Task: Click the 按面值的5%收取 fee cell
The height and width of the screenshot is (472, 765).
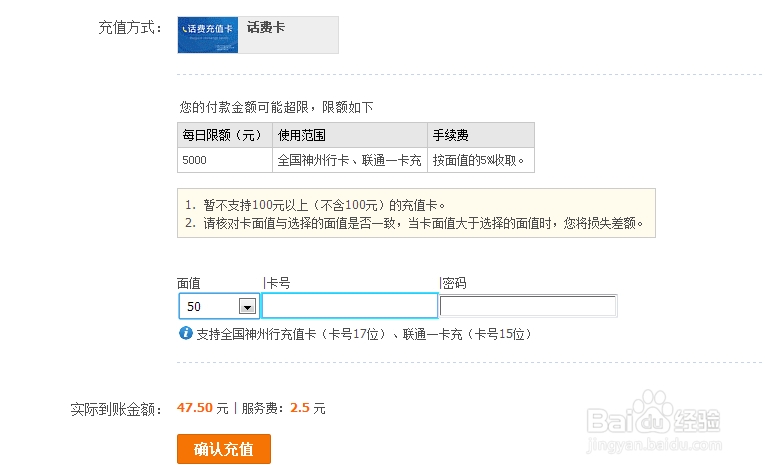Action: 480,160
